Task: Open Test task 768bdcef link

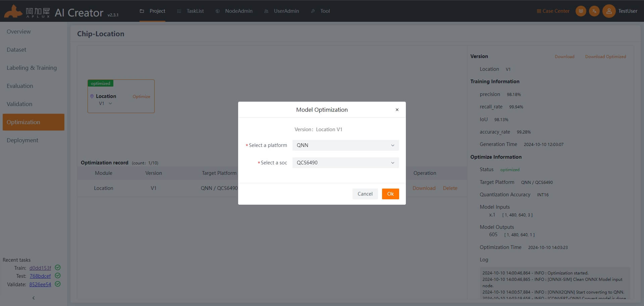Action: click(40, 276)
